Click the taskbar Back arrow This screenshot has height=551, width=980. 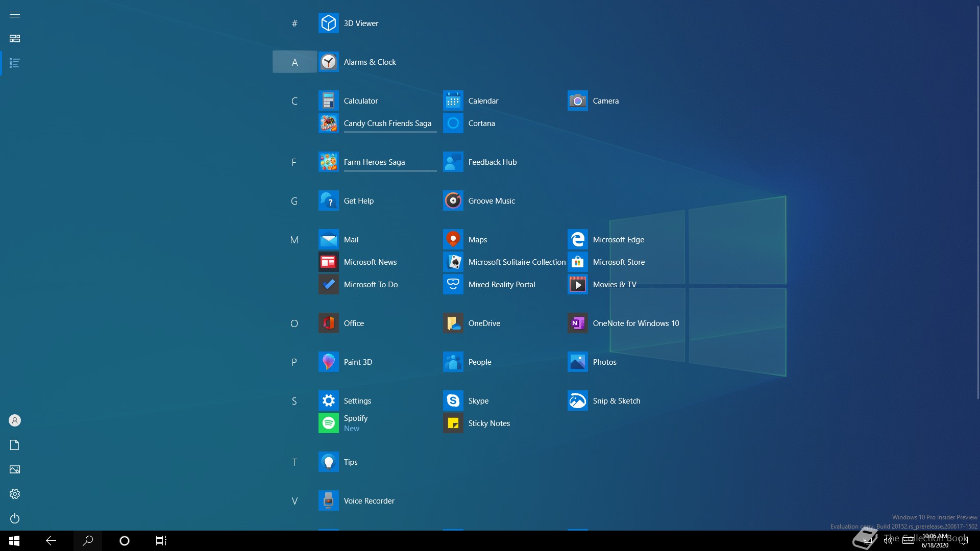[x=51, y=541]
